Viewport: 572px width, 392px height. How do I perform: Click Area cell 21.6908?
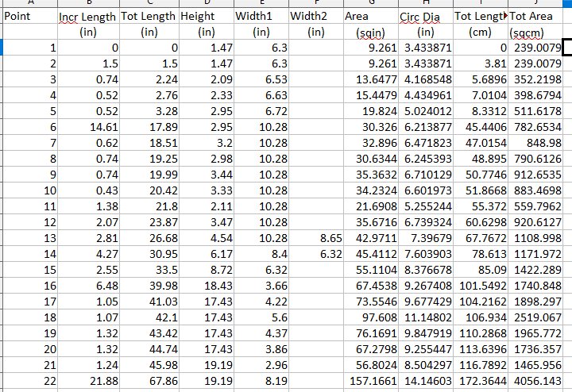(371, 206)
